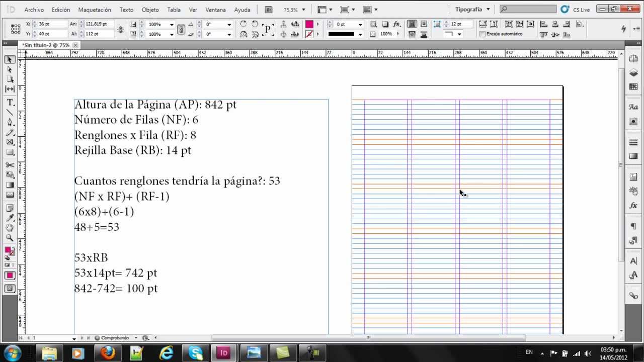Open the scale X percentage dropdown
The width and height of the screenshot is (644, 362).
coord(172,25)
